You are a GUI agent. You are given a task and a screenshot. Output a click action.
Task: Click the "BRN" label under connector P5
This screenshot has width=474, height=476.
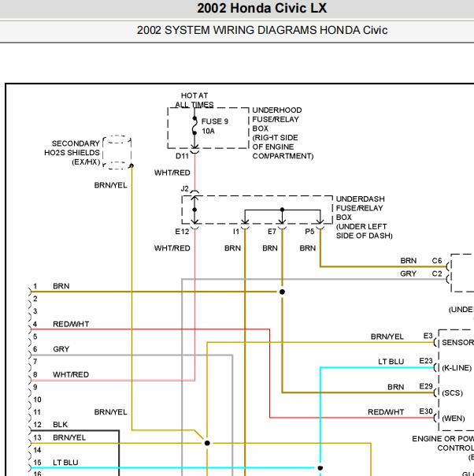(x=308, y=248)
